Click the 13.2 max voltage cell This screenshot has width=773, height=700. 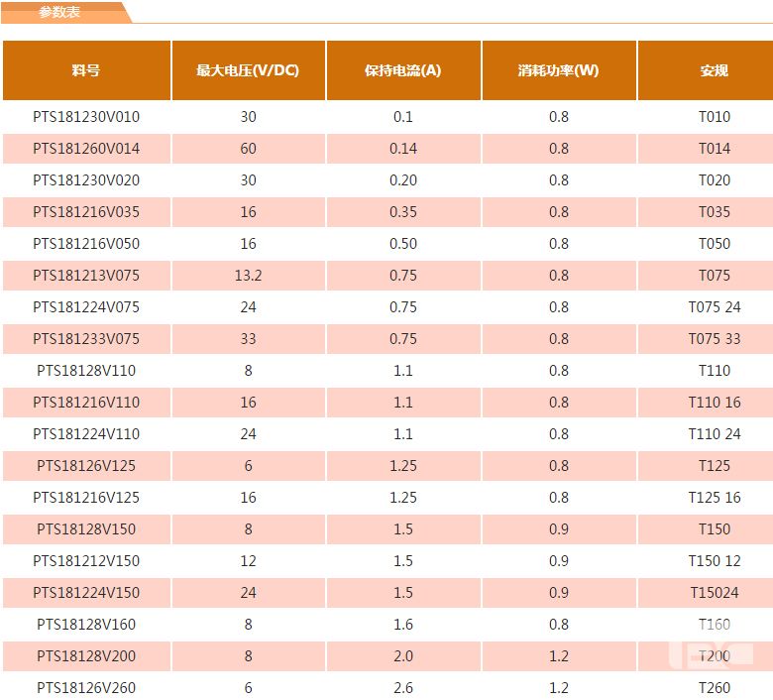pos(248,276)
